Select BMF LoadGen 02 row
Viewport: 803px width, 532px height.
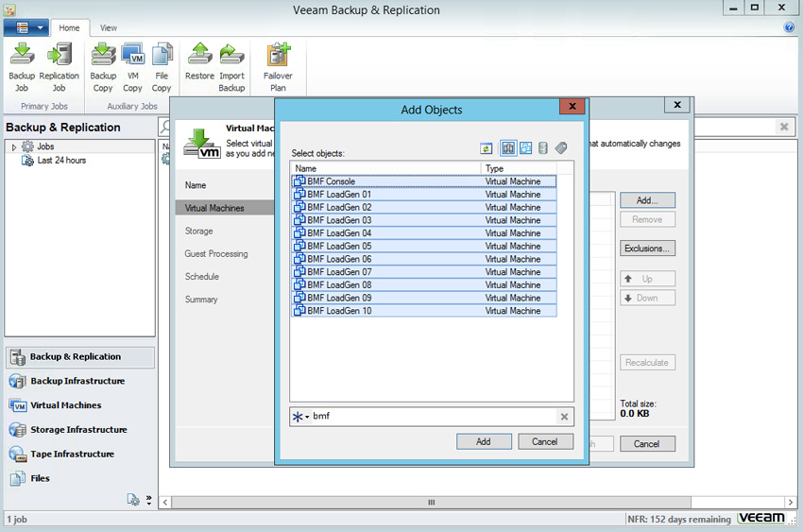point(424,207)
